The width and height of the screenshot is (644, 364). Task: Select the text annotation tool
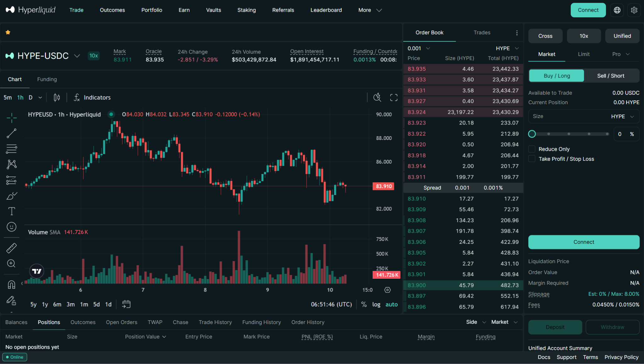coord(11,211)
